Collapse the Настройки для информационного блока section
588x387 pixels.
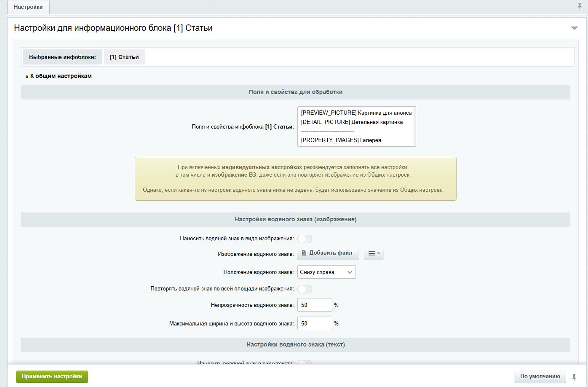coord(574,28)
